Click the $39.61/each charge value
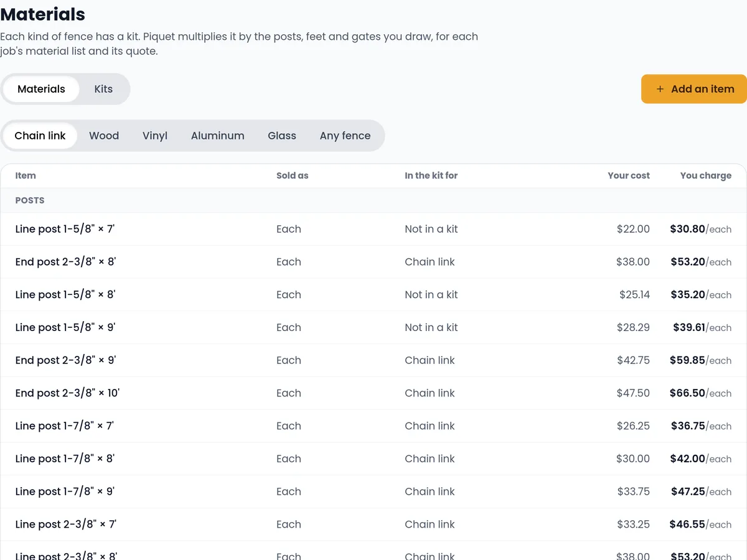Image resolution: width=747 pixels, height=560 pixels. click(x=702, y=327)
